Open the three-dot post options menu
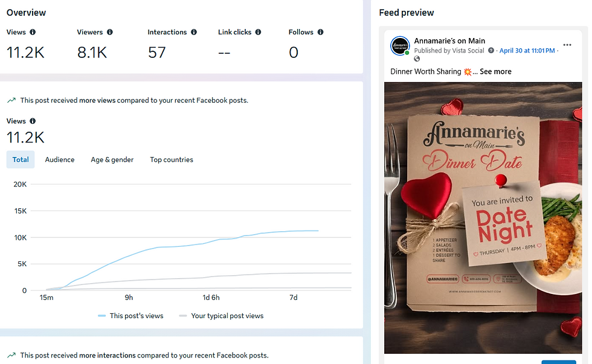Image resolution: width=592 pixels, height=364 pixels. [567, 45]
